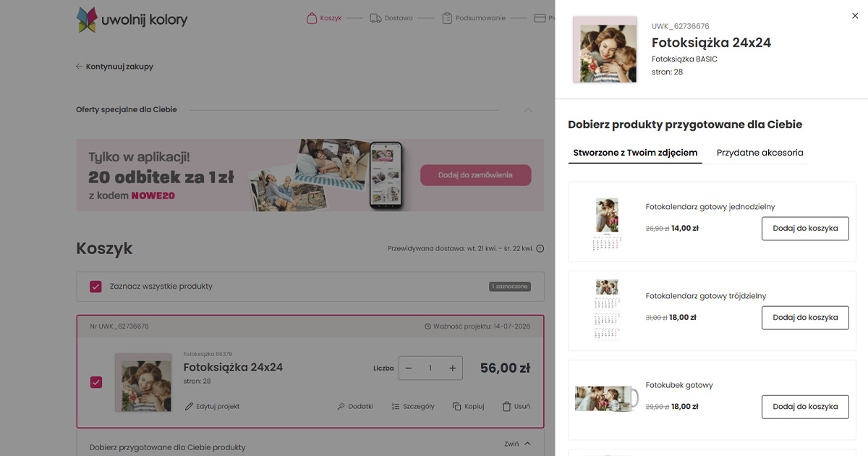Select Stworzone z Twoim zdjęciem tab
Viewport: 868px width, 456px height.
635,153
